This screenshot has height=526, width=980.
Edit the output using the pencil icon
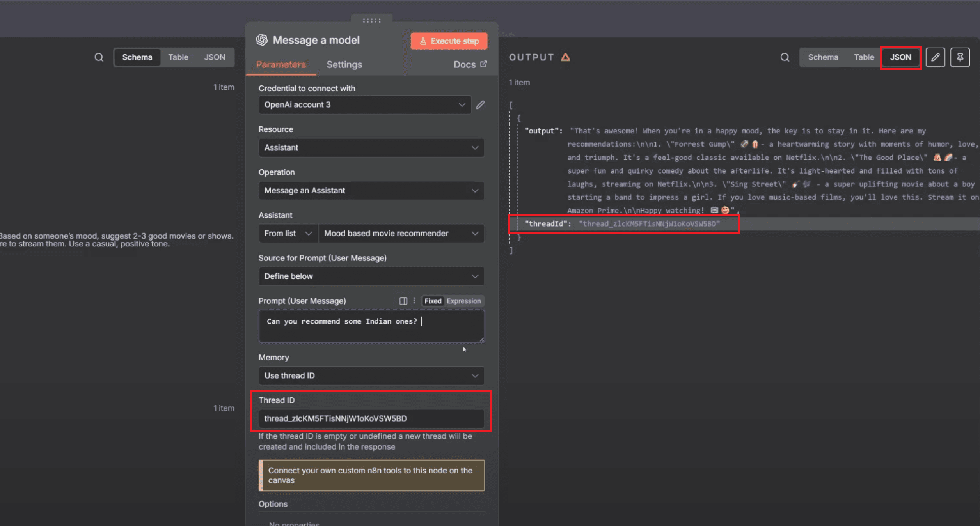(x=936, y=57)
